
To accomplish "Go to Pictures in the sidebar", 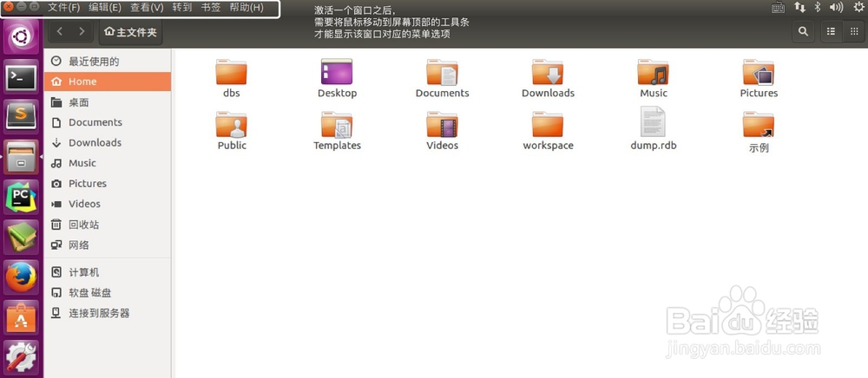I will tap(108, 184).
